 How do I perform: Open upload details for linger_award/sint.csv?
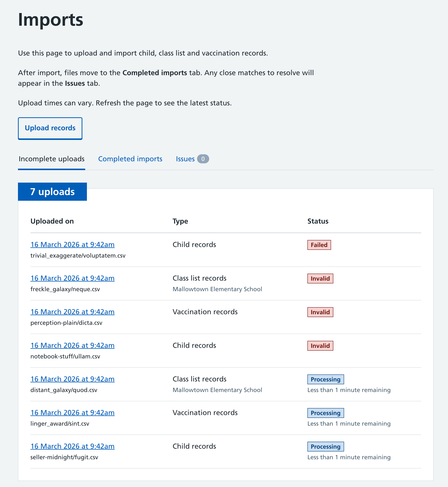tap(73, 413)
